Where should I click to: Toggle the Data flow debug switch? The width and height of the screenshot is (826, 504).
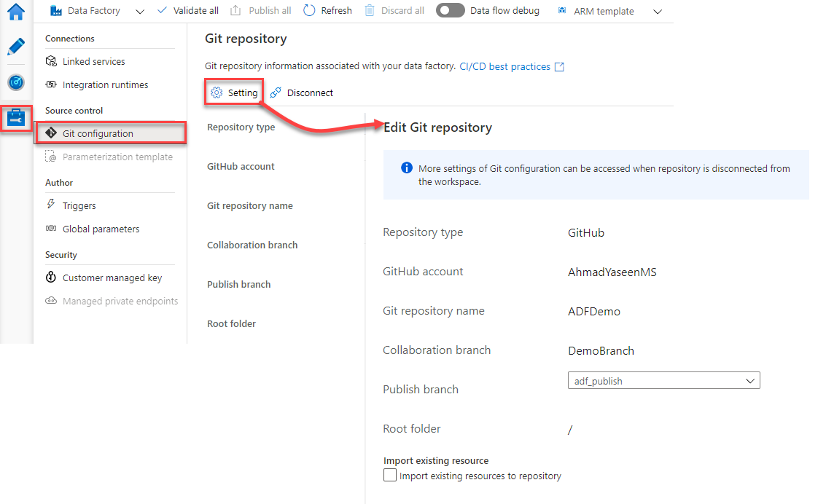pos(450,11)
